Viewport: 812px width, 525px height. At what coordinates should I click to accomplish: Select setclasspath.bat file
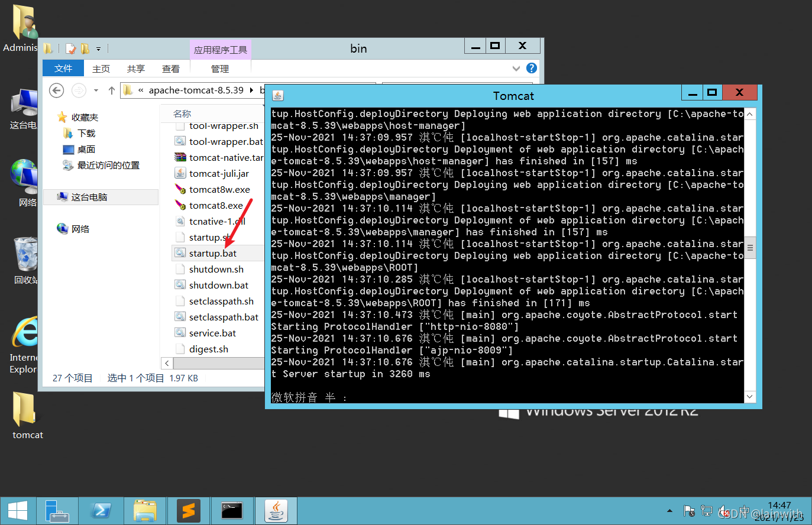point(224,317)
